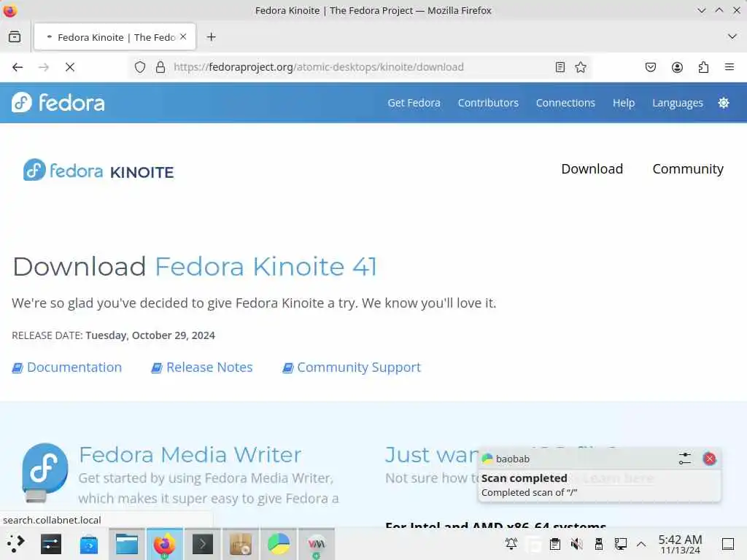Stop loading the current page
The width and height of the screenshot is (747, 560).
[x=70, y=67]
